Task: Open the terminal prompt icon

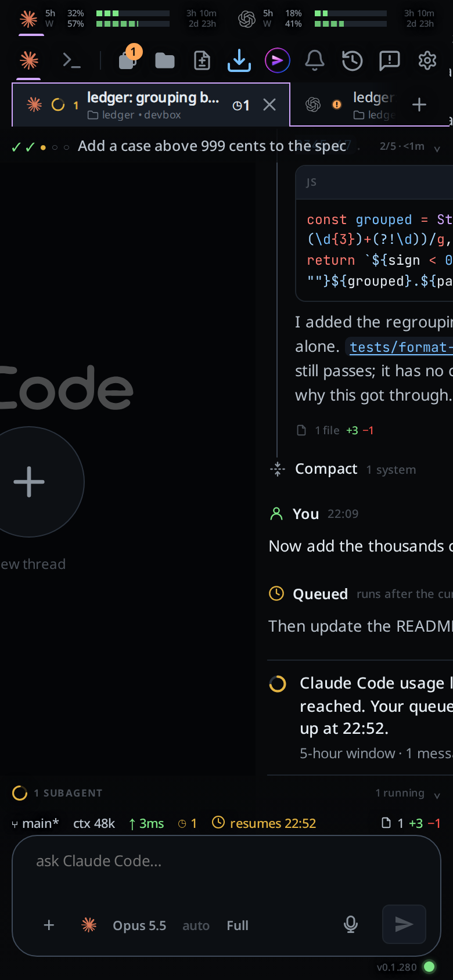Action: [x=71, y=60]
